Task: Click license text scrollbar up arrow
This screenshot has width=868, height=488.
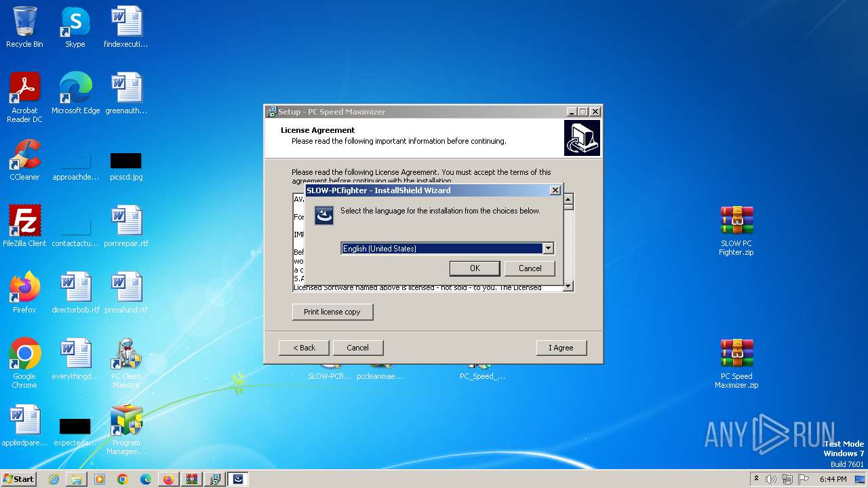Action: (568, 199)
